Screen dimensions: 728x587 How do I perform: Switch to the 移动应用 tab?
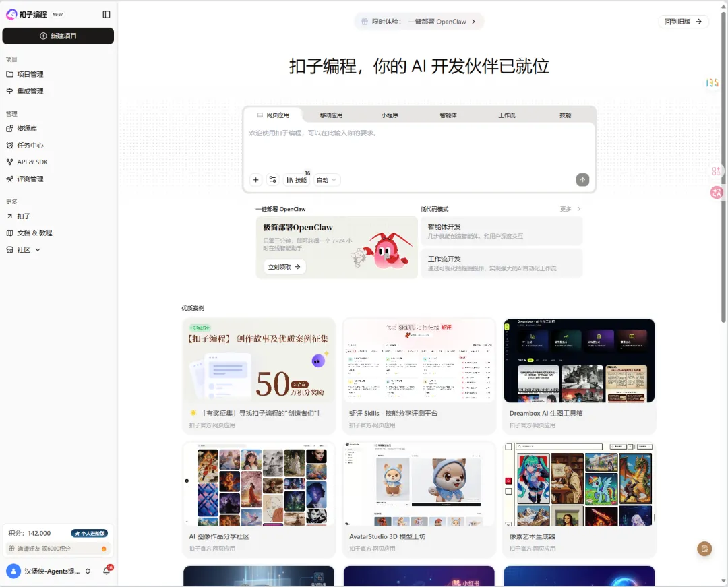(331, 115)
